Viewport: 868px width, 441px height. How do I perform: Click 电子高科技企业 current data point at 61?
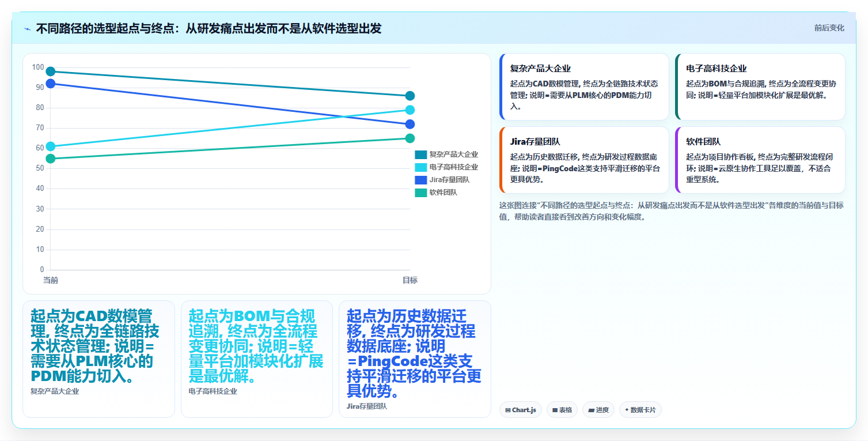(51, 146)
